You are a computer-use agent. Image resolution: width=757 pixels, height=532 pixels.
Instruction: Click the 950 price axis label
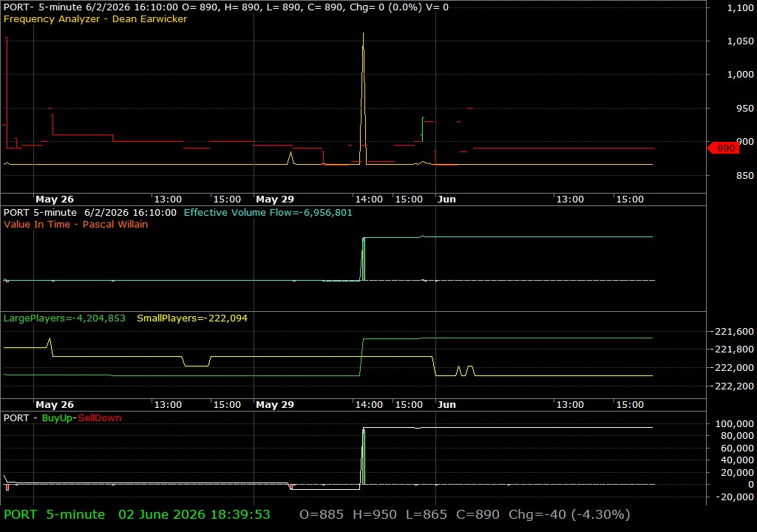point(744,108)
